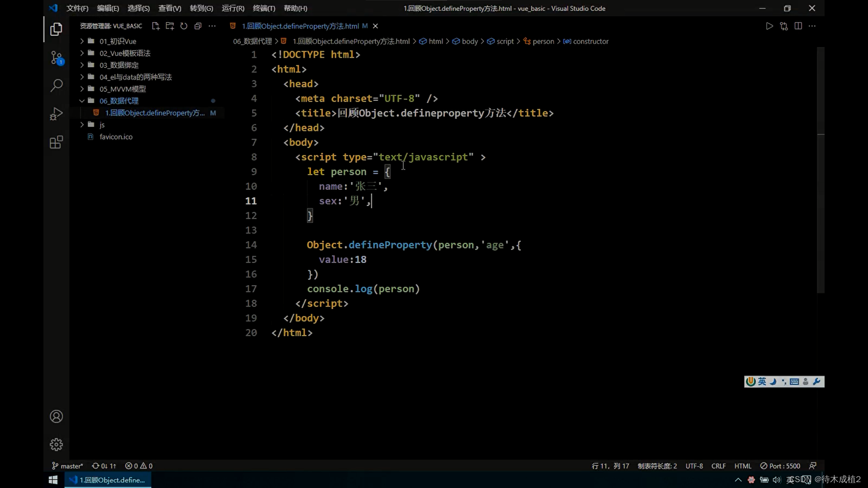Open the Search view
The height and width of the screenshot is (488, 868).
click(56, 85)
